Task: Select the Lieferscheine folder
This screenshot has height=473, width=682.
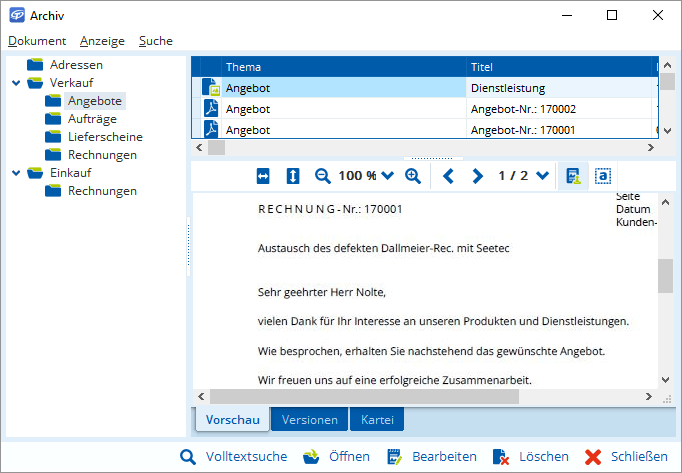Action: point(104,137)
